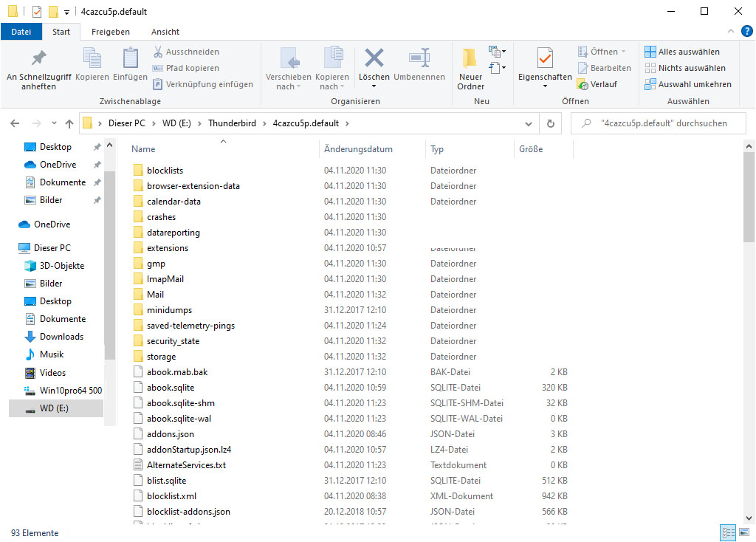Click Auswahl umkehren to invert selection
The image size is (756, 542).
click(688, 84)
